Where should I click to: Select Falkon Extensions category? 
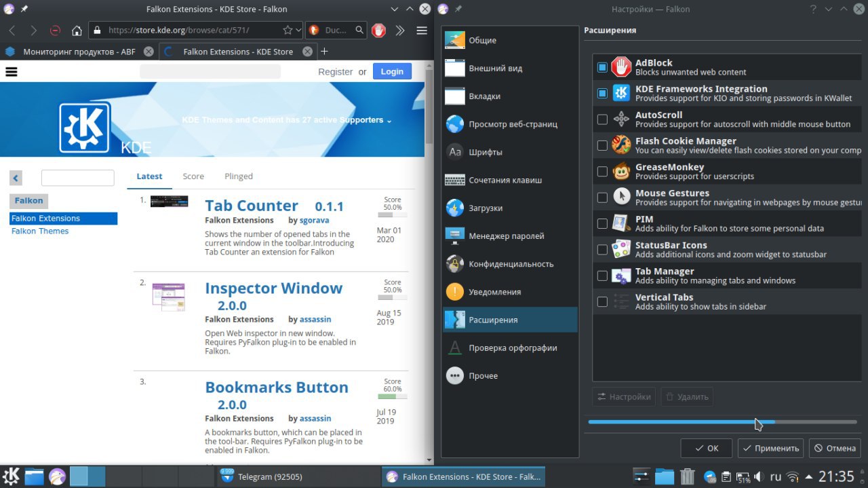click(x=63, y=219)
